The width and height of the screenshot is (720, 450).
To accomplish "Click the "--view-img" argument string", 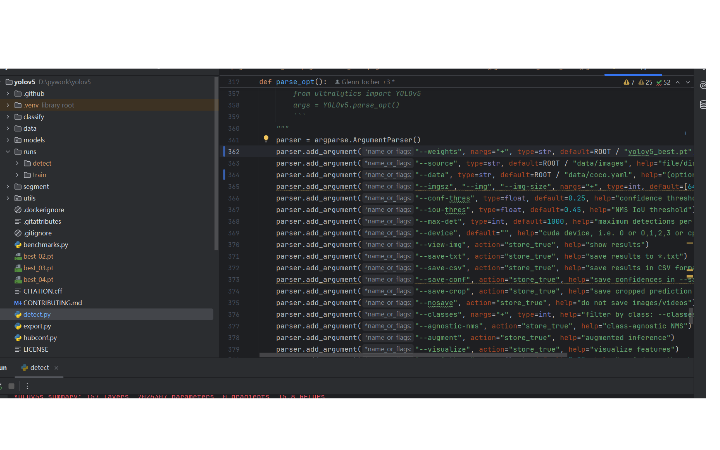I will tap(441, 245).
